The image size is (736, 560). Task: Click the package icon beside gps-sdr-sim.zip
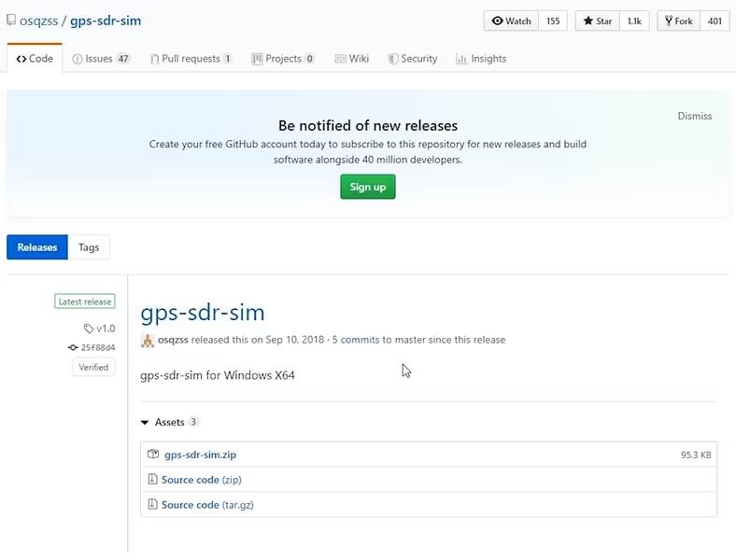[x=153, y=454]
